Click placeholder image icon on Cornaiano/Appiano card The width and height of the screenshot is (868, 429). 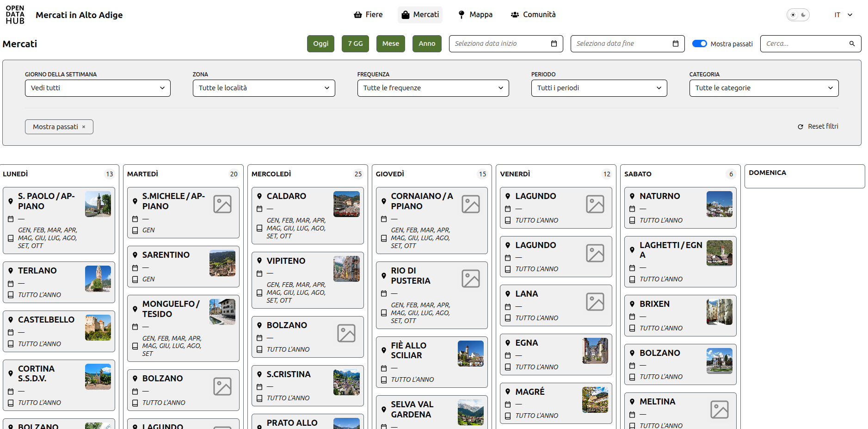coord(471,204)
